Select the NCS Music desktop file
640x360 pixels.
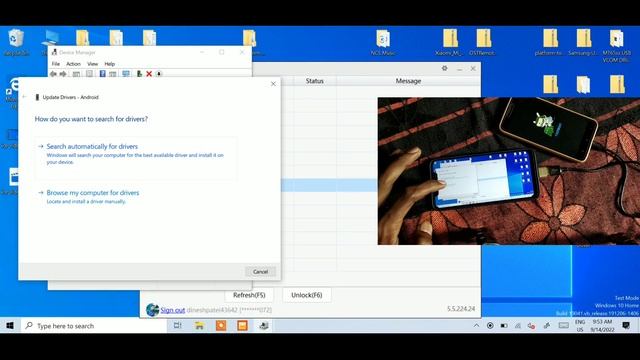pyautogui.click(x=383, y=42)
